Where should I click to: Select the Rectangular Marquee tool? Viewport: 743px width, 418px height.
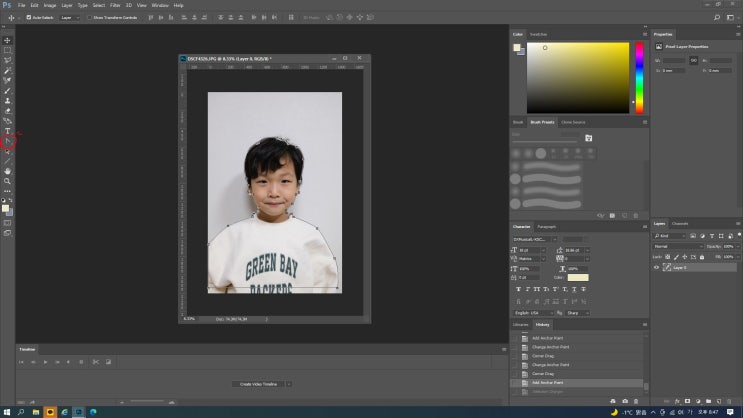click(x=8, y=50)
